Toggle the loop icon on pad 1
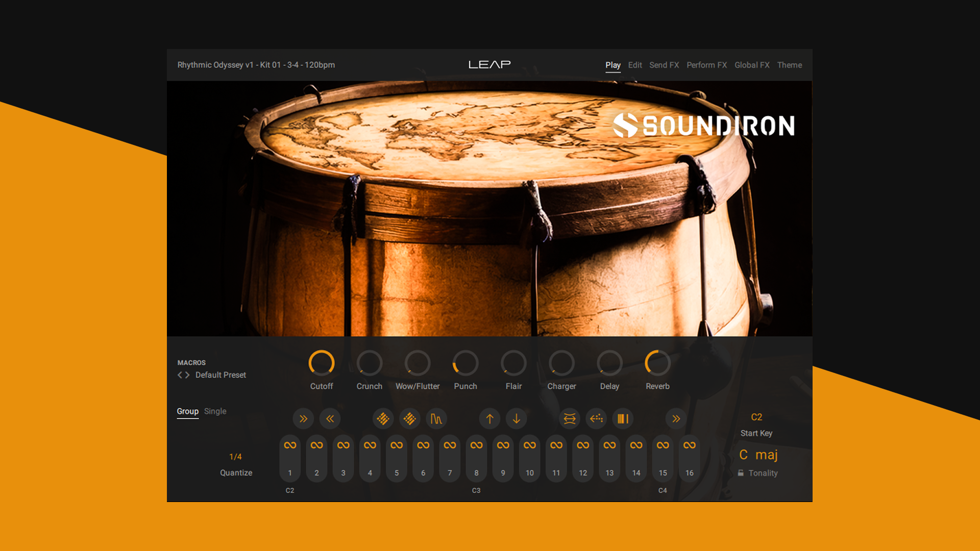Screen dimensions: 980x551 (290, 445)
